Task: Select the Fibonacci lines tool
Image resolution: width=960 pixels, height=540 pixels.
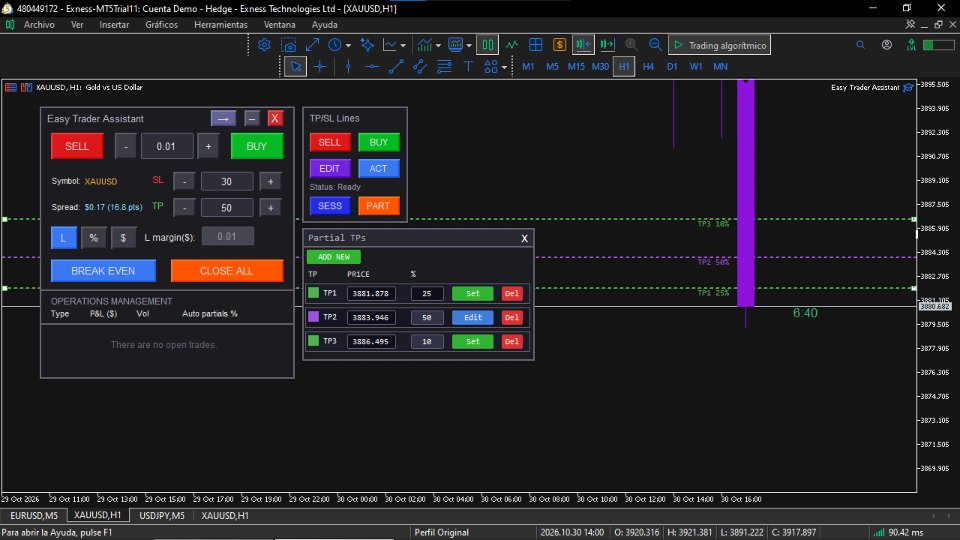Action: (x=444, y=67)
